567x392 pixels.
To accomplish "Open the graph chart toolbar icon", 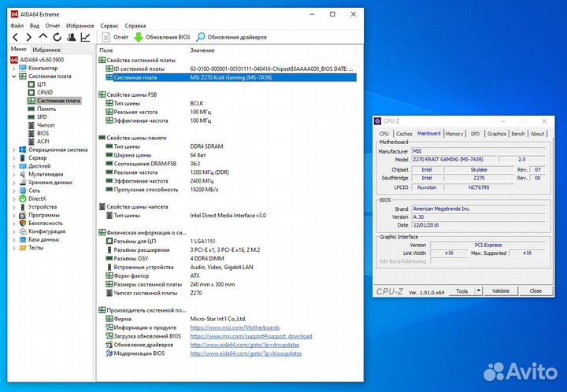I will coord(85,37).
